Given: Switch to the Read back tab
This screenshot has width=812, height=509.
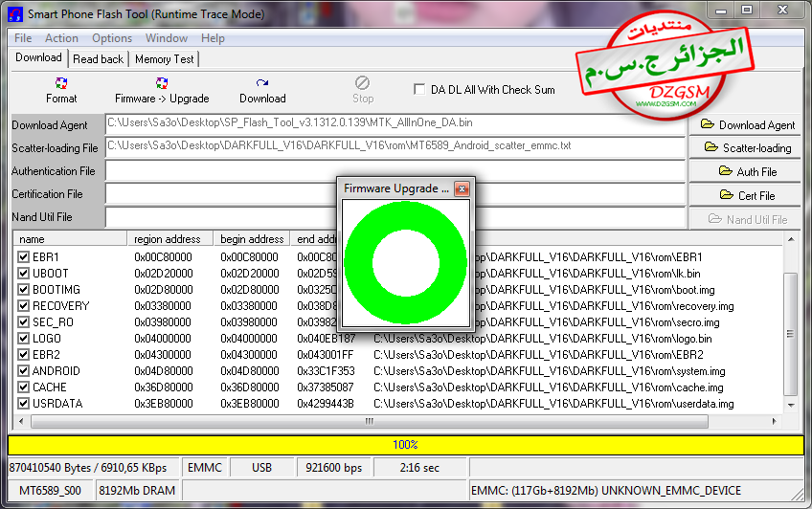Looking at the screenshot, I should point(99,59).
